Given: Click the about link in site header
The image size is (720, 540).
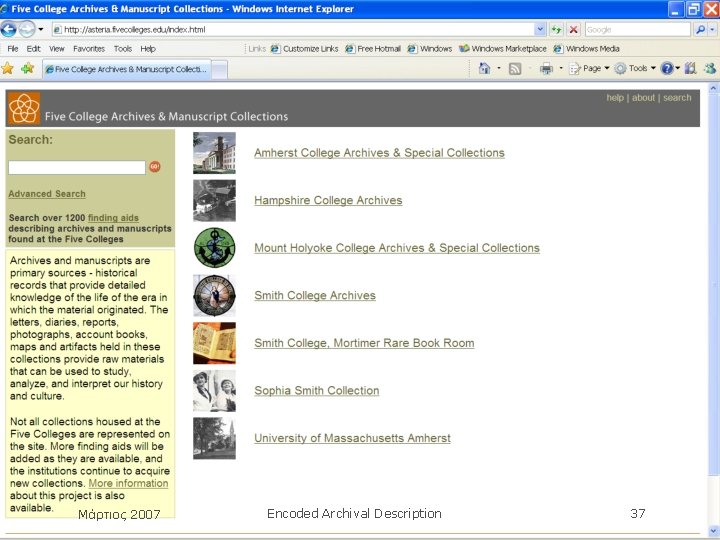Looking at the screenshot, I should click(x=643, y=98).
